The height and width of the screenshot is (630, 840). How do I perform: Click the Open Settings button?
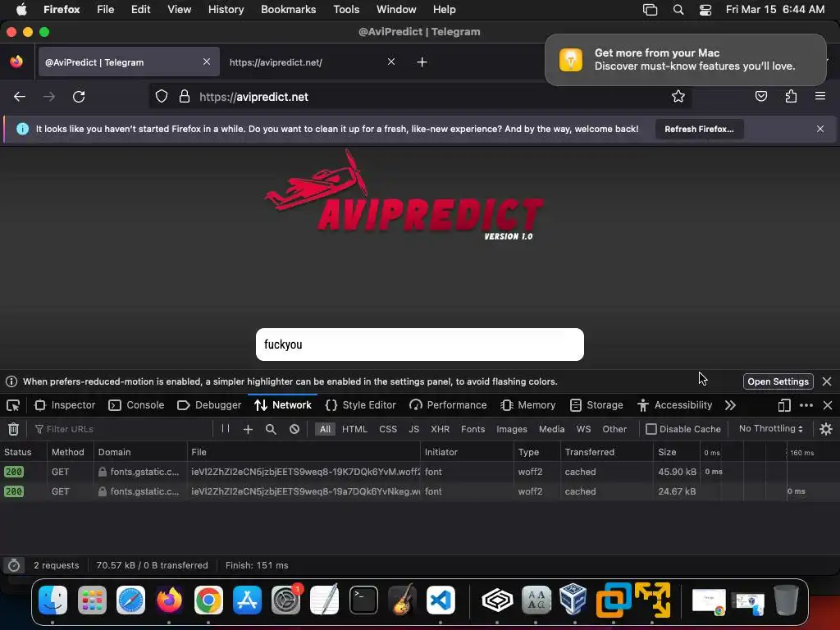(778, 381)
